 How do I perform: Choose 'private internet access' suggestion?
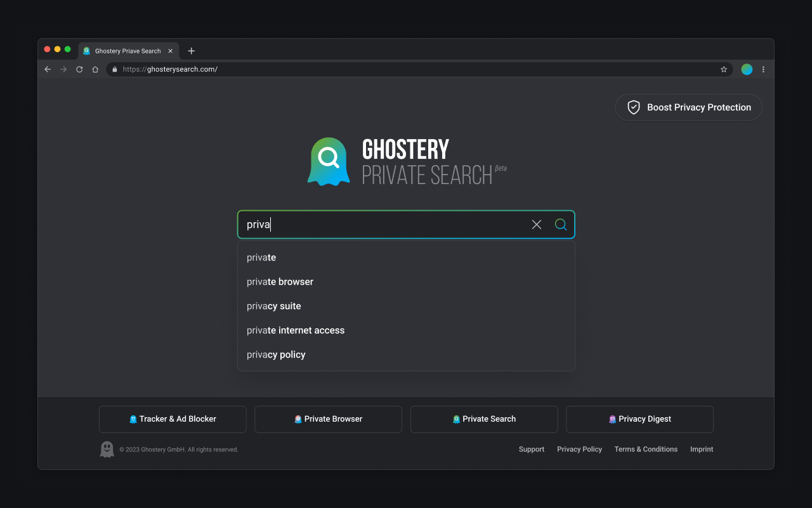click(406, 330)
